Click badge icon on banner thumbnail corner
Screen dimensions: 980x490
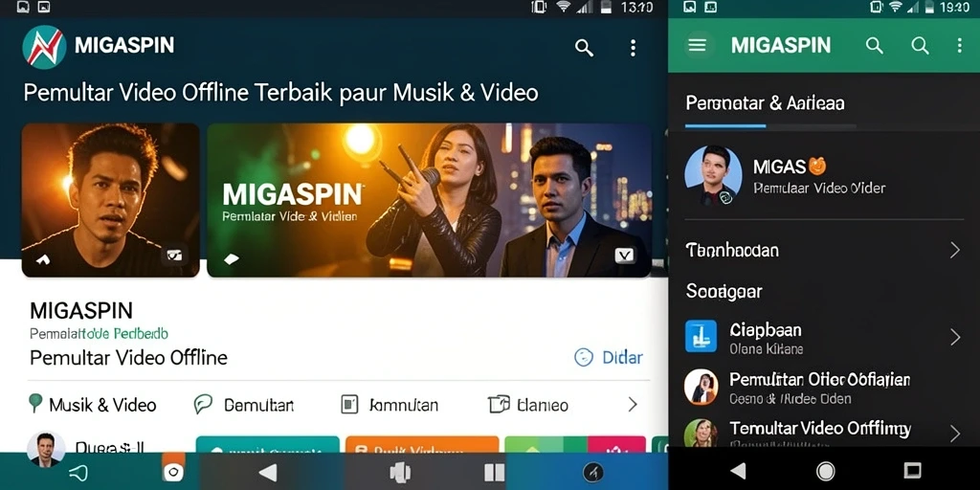tap(624, 255)
